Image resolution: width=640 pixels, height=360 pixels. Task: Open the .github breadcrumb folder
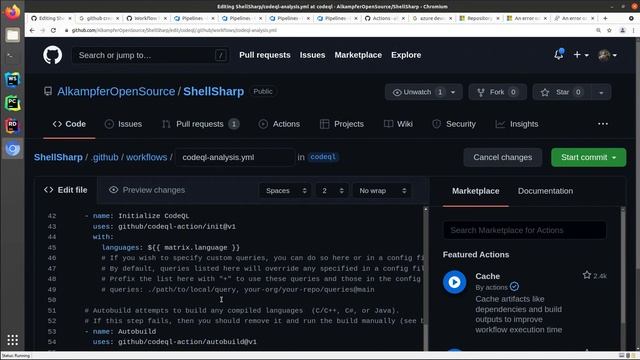click(x=104, y=157)
